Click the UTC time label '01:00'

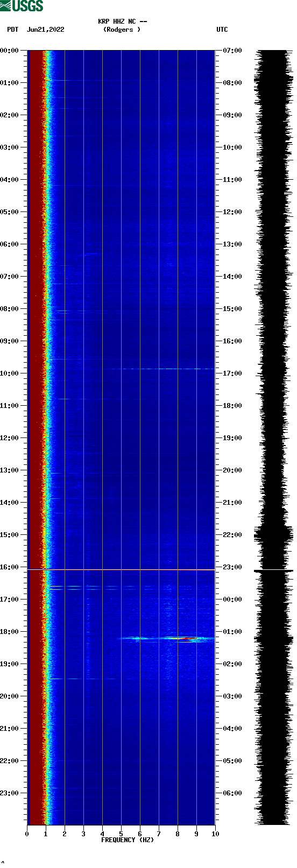click(x=232, y=631)
